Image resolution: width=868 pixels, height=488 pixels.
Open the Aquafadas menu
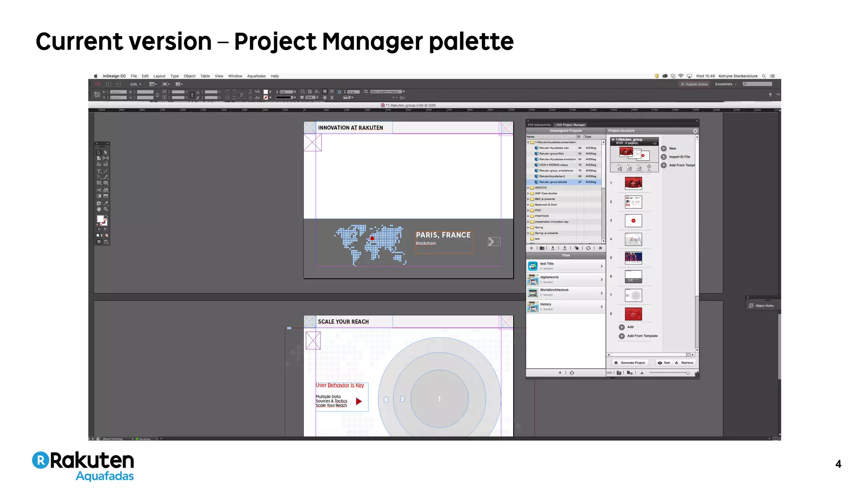click(x=256, y=76)
